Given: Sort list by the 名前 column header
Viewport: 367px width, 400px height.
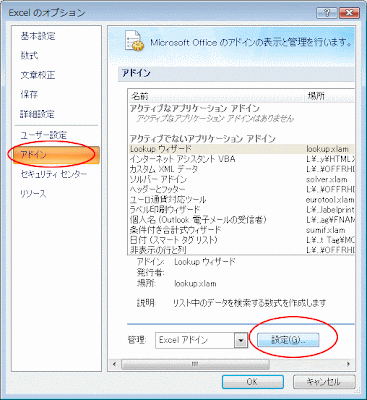Looking at the screenshot, I should 216,96.
